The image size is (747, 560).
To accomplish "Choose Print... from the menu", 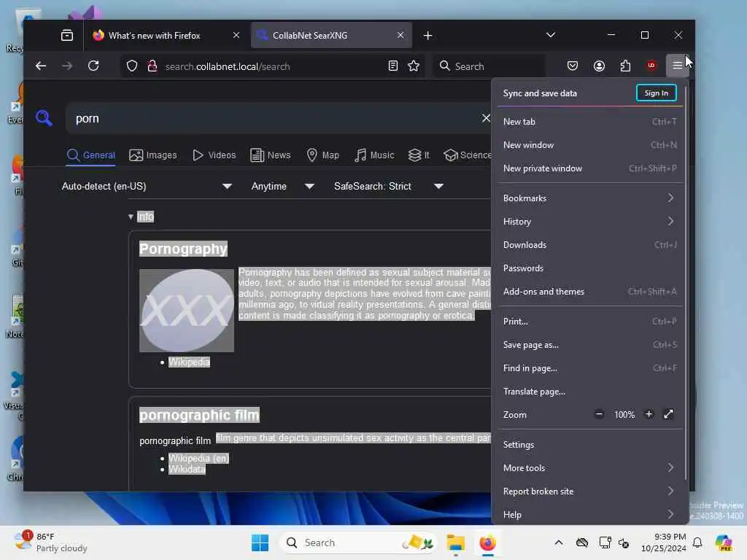I will pos(589,322).
